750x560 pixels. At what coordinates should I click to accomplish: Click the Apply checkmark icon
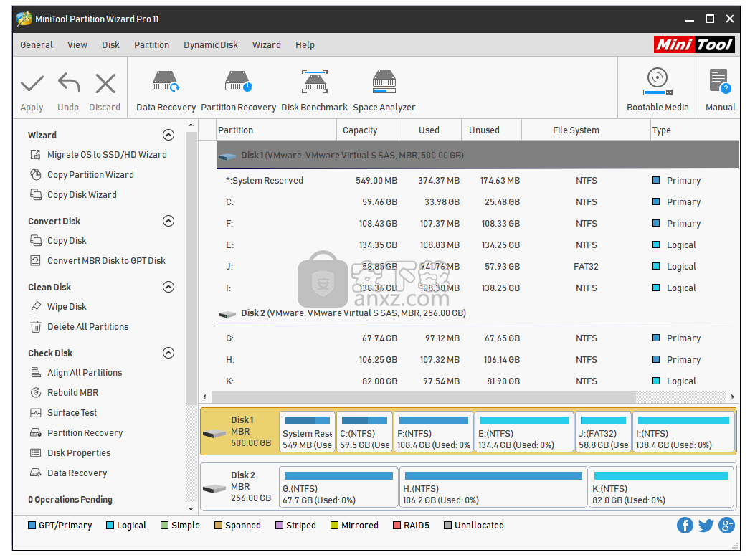click(x=32, y=83)
